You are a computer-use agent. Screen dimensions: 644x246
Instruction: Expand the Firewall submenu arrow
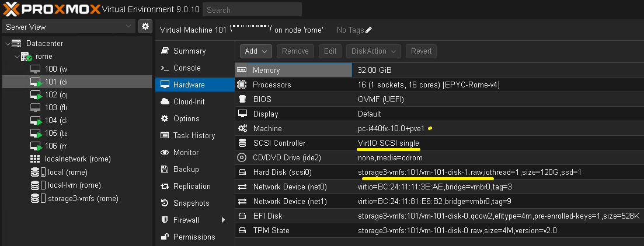223,220
